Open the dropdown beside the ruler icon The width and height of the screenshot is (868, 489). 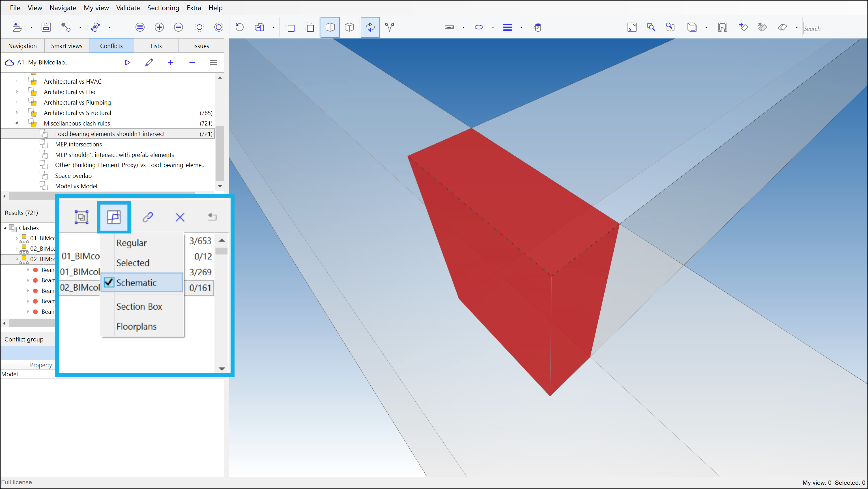(x=463, y=28)
